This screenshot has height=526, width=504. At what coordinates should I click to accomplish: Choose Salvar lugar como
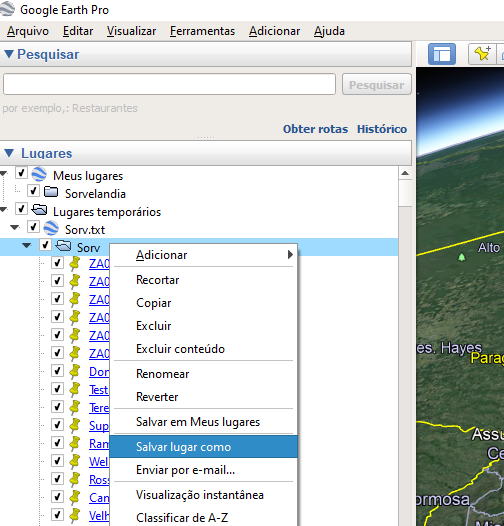tap(203, 447)
